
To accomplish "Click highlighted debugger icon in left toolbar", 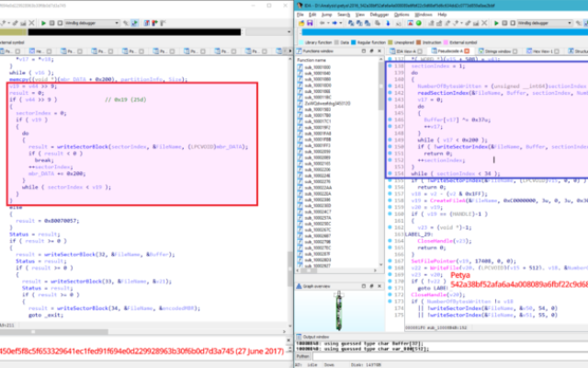I will point(134,23).
